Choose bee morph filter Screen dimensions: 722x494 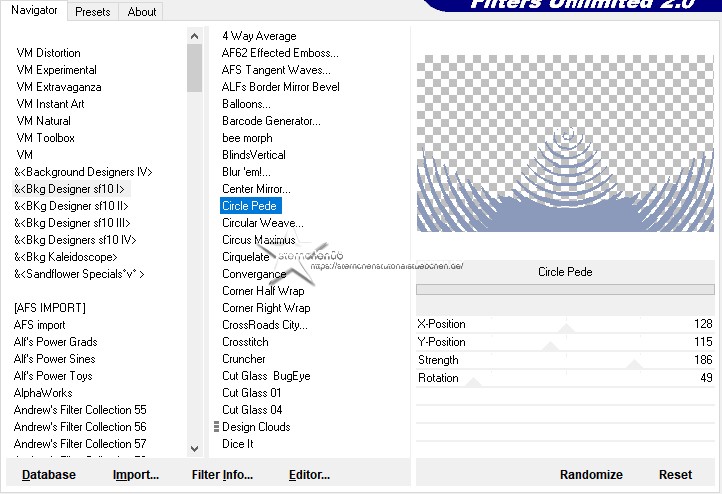247,138
